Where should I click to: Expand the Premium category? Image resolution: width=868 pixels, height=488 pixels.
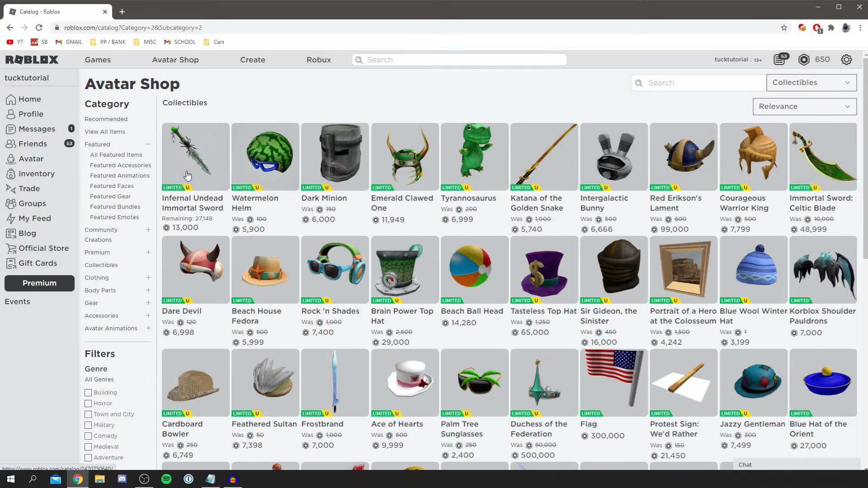(x=148, y=253)
